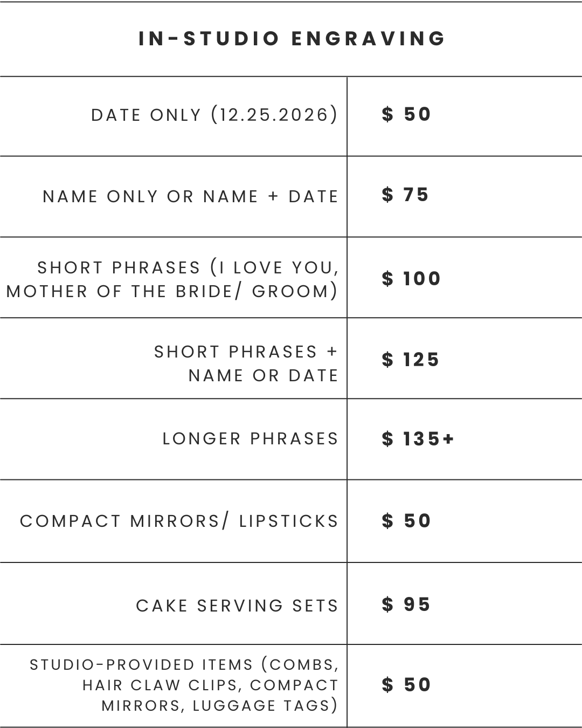Click the $ 50 price for Date Only

pyautogui.click(x=406, y=114)
